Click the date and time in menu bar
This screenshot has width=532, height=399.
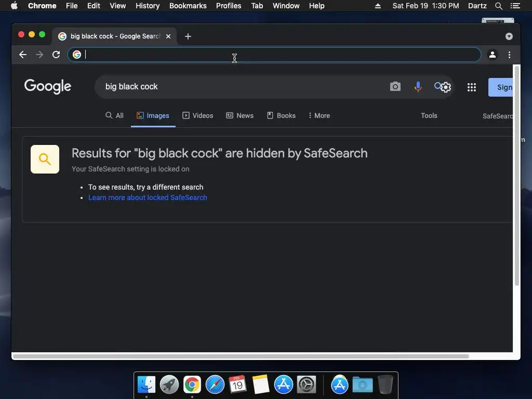tap(425, 6)
